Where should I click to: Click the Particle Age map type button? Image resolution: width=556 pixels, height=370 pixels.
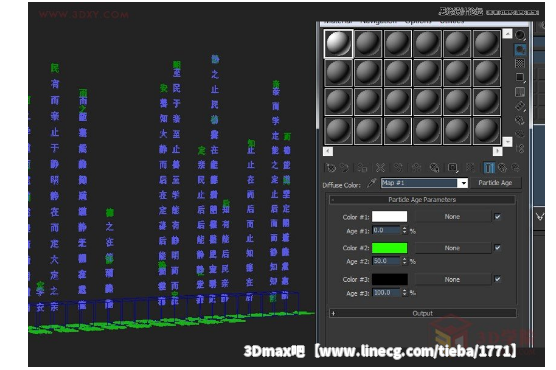click(495, 183)
